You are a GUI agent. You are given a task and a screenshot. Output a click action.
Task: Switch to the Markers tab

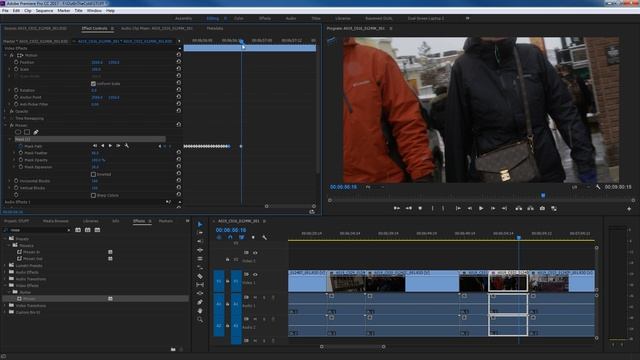click(166, 221)
